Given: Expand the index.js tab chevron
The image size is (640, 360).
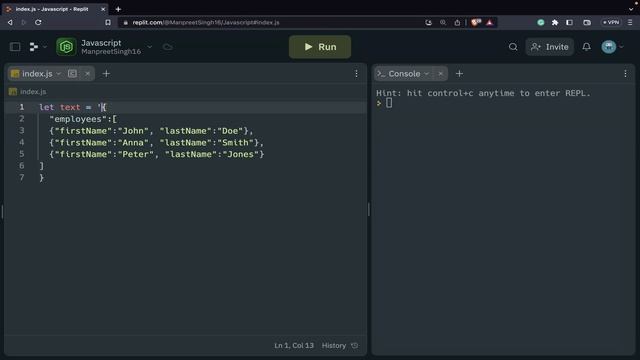Looking at the screenshot, I should pyautogui.click(x=59, y=74).
